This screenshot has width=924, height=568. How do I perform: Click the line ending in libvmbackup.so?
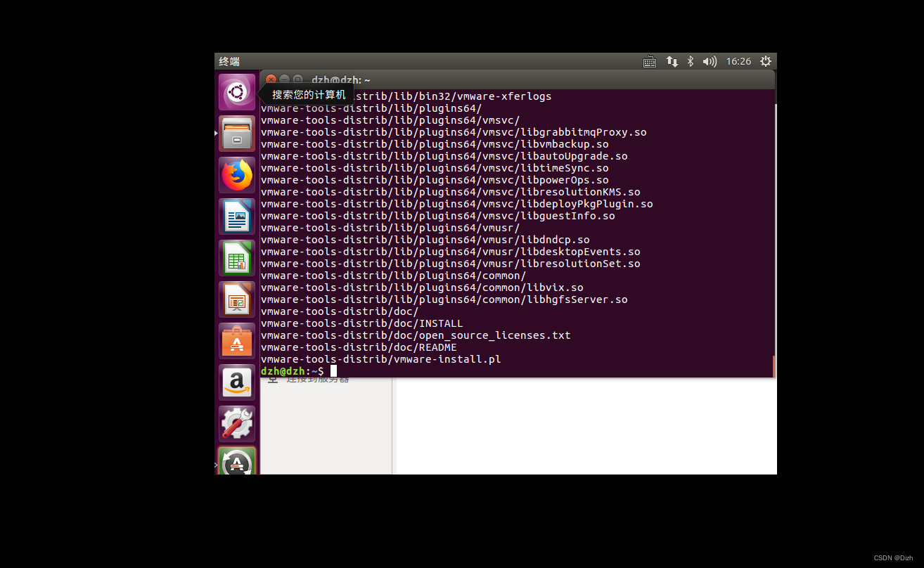click(435, 144)
